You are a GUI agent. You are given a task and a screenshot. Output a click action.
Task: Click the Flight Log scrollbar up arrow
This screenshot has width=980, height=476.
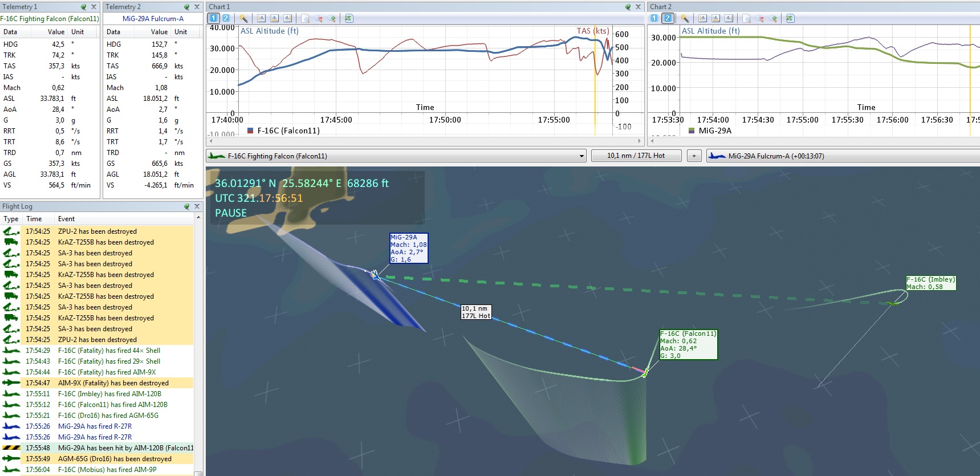click(198, 217)
